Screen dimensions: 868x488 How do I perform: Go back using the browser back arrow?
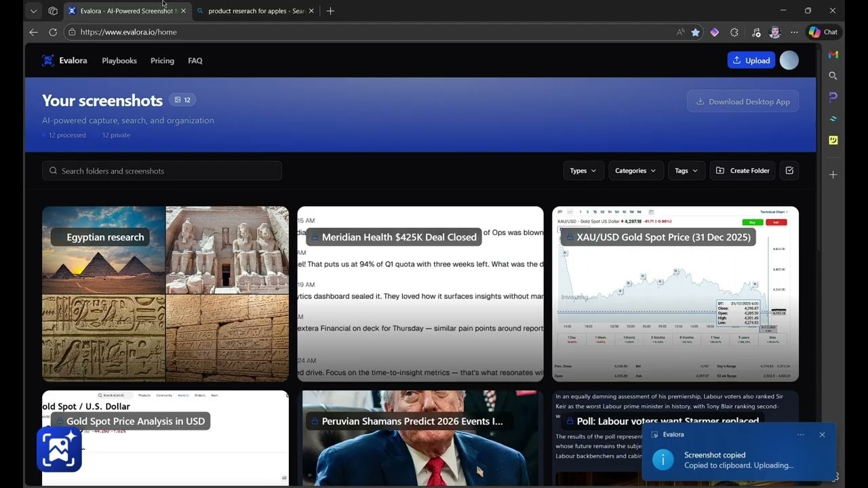(x=33, y=32)
